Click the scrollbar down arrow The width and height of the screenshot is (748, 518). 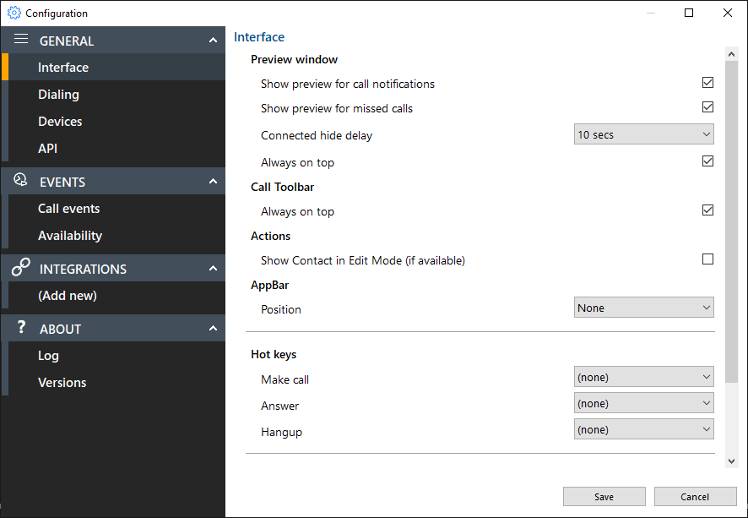click(731, 460)
